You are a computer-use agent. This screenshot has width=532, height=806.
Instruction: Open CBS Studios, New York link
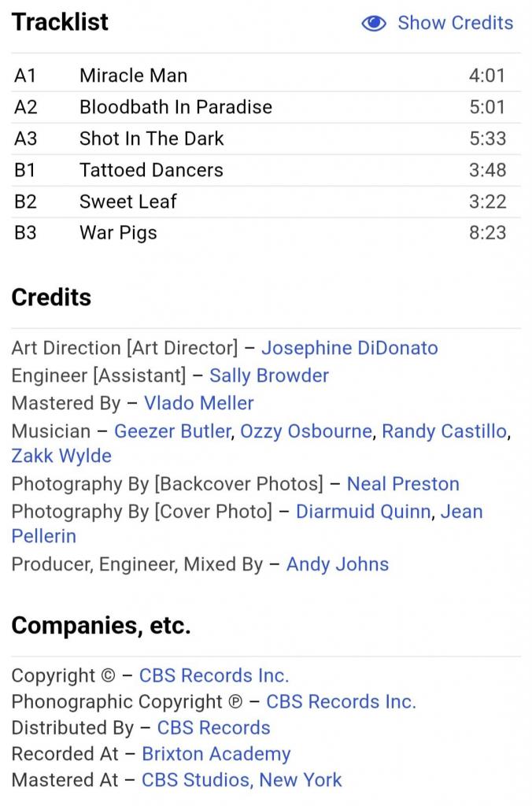click(x=242, y=780)
